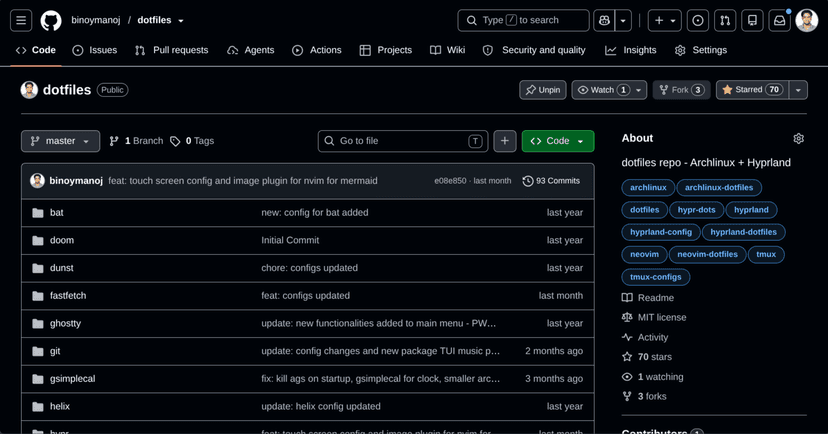828x434 pixels.
Task: Click the folder icon for doom
Action: (37, 240)
